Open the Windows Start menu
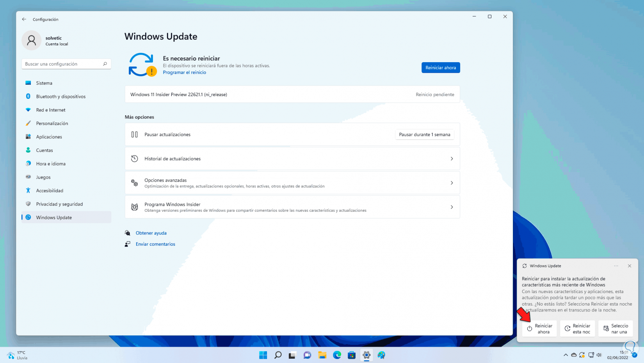Image resolution: width=644 pixels, height=363 pixels. coord(263,355)
